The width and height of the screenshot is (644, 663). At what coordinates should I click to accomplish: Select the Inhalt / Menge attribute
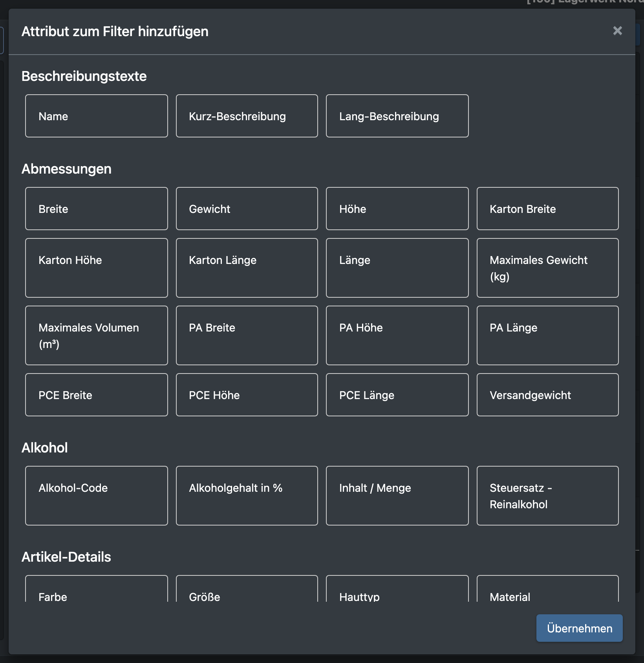pyautogui.click(x=397, y=496)
